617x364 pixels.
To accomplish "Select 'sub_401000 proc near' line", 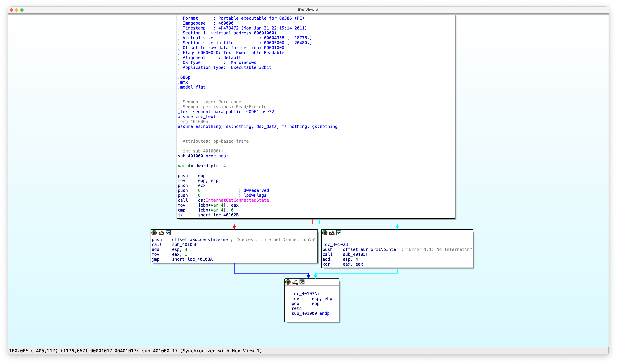I will (203, 156).
